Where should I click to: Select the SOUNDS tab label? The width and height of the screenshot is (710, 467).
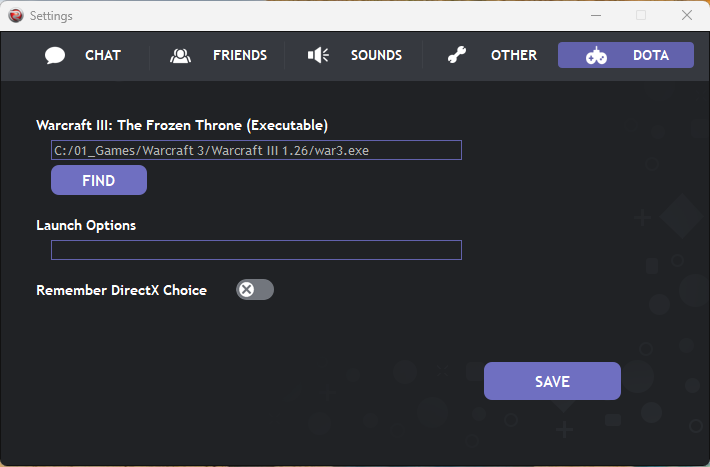point(376,55)
